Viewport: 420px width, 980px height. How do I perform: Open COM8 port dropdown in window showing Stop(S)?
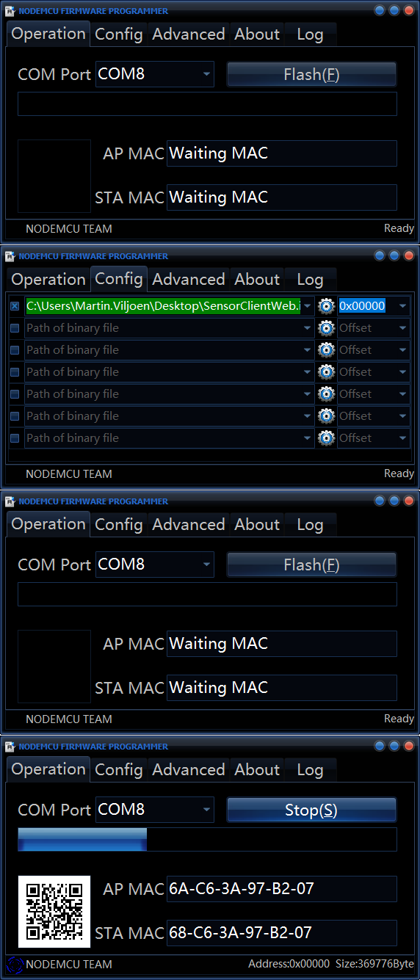[x=206, y=810]
